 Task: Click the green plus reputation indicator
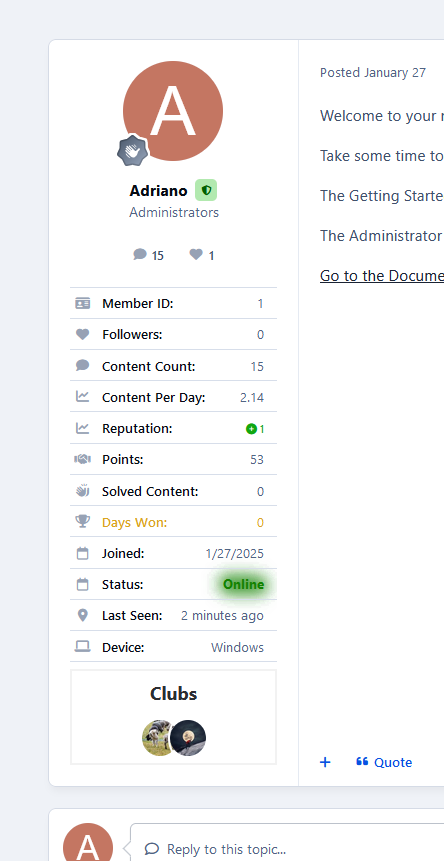click(x=251, y=429)
